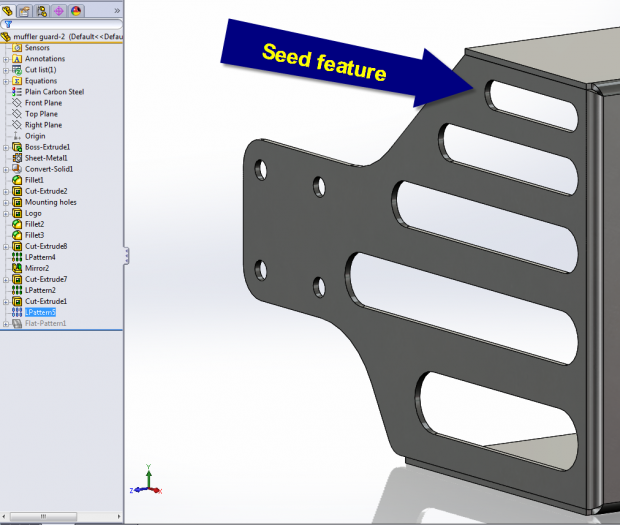Image resolution: width=620 pixels, height=525 pixels.
Task: Select Plain Carbon Steel material
Action: click(x=56, y=92)
